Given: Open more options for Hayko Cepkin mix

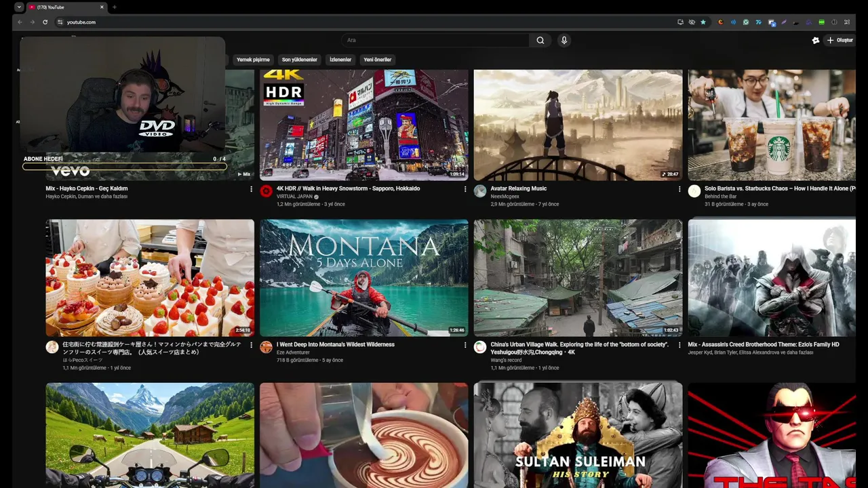Looking at the screenshot, I should click(x=251, y=189).
